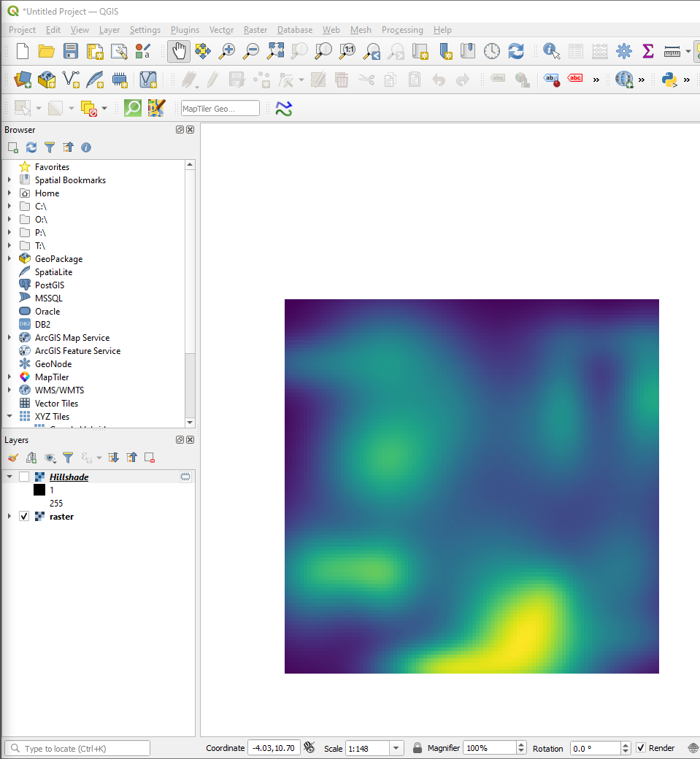This screenshot has height=759, width=700.
Task: Expand the XYZ Tiles node
Action: pos(8,416)
